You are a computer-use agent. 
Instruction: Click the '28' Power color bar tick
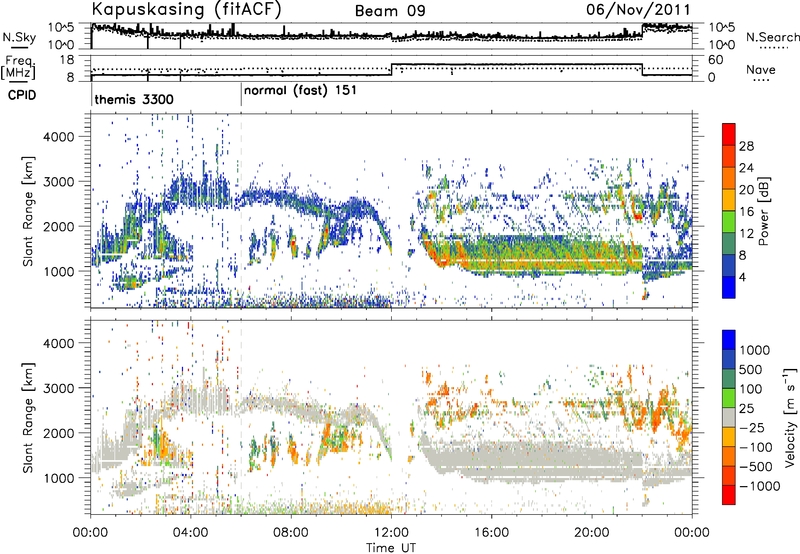pyautogui.click(x=746, y=146)
